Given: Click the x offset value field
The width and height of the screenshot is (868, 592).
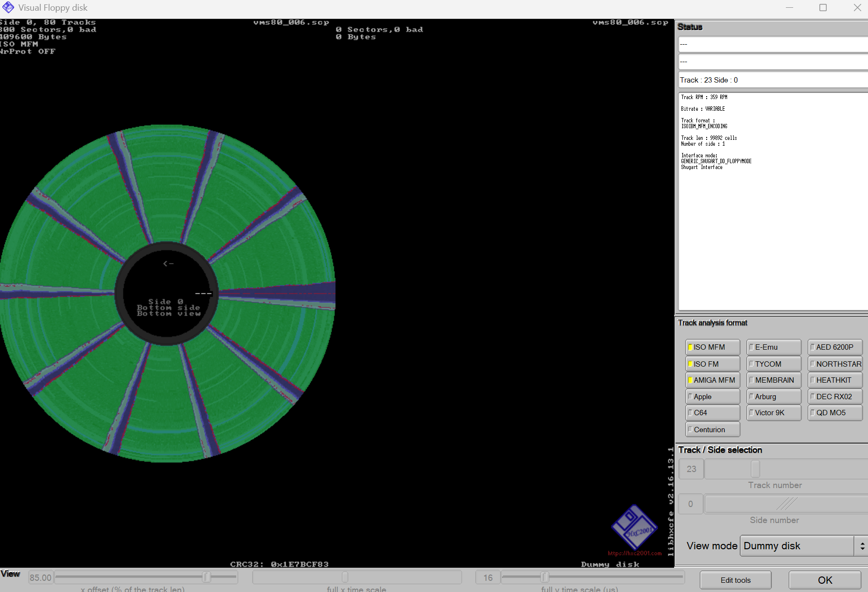Looking at the screenshot, I should [40, 577].
